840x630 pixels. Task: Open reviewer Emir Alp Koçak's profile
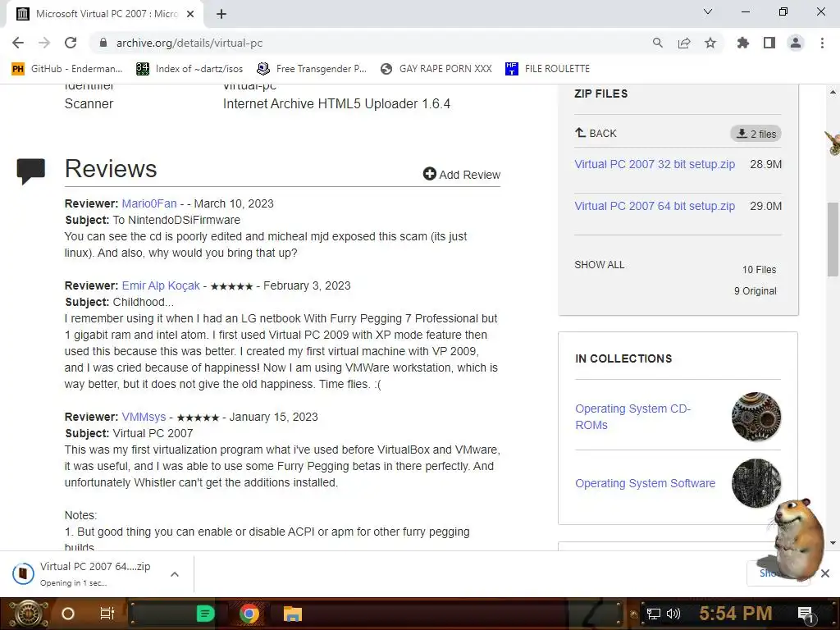[x=161, y=285]
